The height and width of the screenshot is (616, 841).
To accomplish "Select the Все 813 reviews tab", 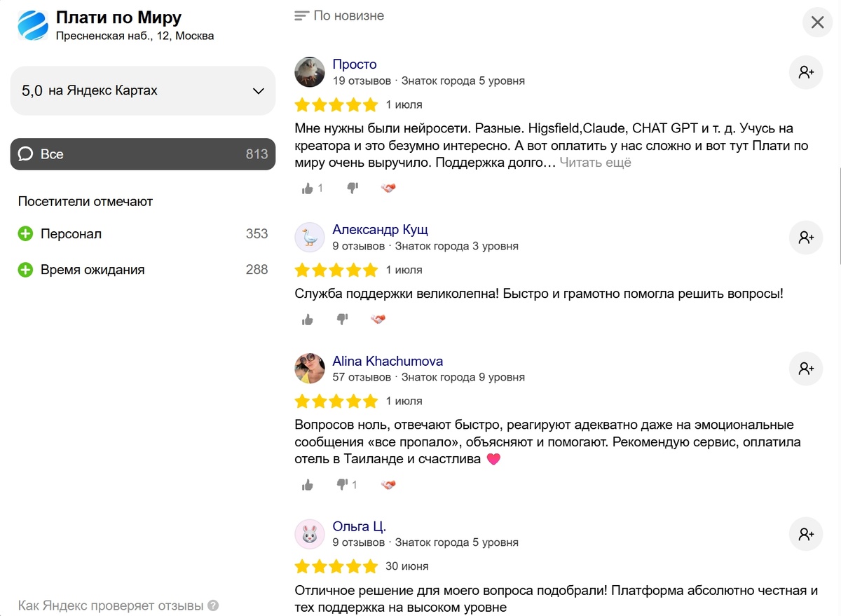I will click(143, 154).
